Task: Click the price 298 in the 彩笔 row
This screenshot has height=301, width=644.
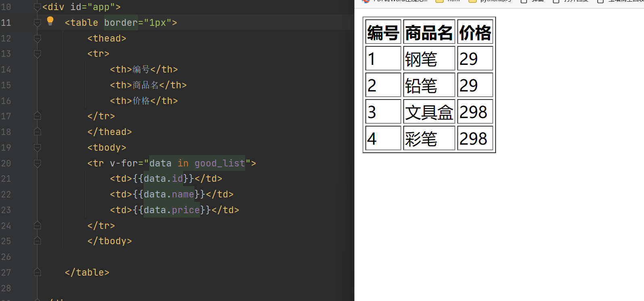Action: pyautogui.click(x=475, y=138)
